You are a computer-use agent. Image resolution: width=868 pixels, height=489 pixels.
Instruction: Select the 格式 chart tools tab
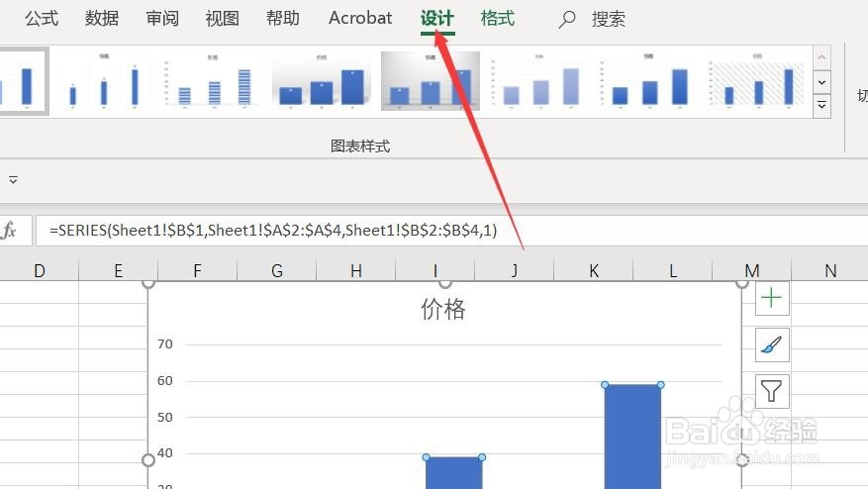pos(498,18)
